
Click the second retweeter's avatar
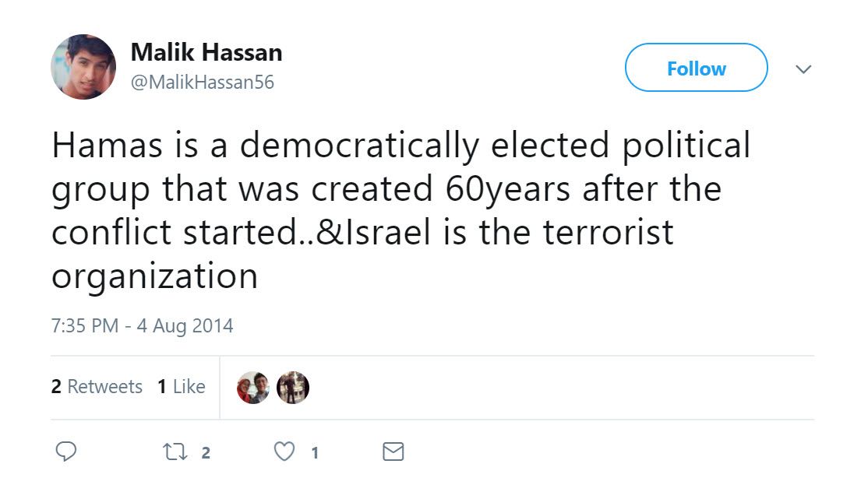[x=291, y=386]
